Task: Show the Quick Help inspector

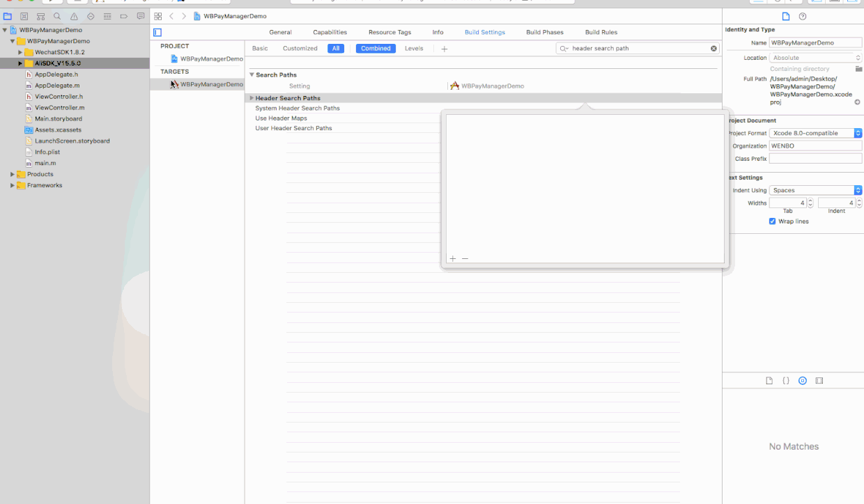Action: pos(803,16)
